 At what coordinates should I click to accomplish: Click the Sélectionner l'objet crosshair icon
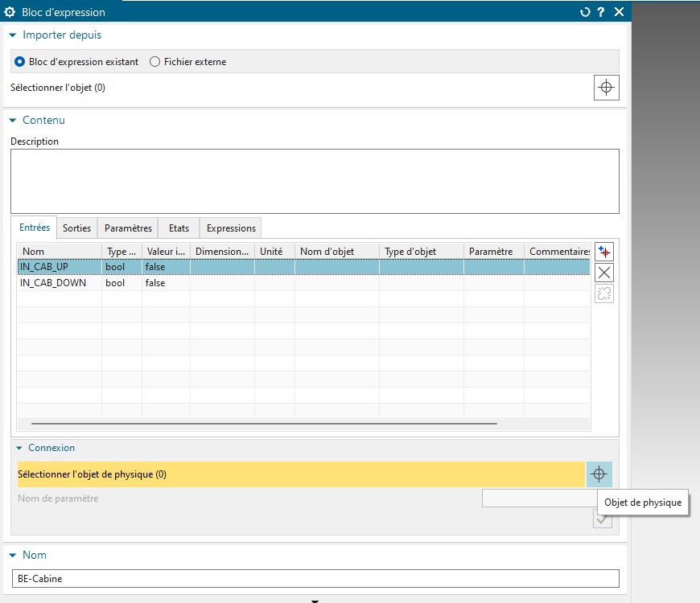606,88
